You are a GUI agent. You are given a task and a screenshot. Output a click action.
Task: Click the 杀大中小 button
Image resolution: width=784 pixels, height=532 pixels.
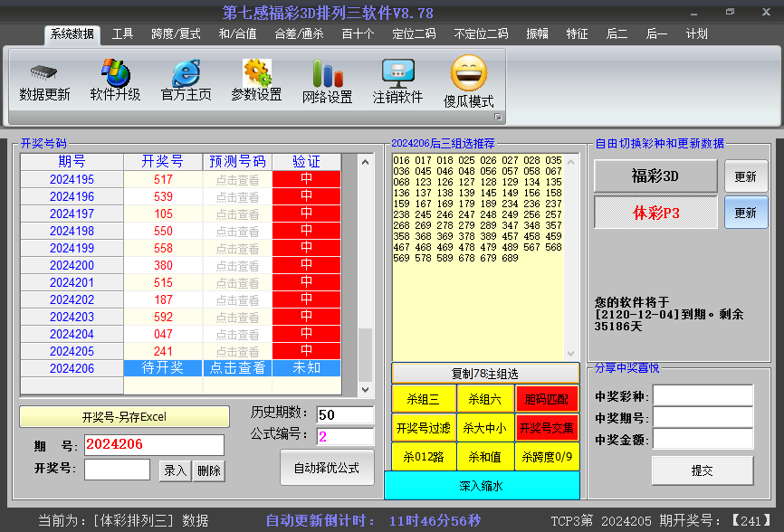click(485, 428)
